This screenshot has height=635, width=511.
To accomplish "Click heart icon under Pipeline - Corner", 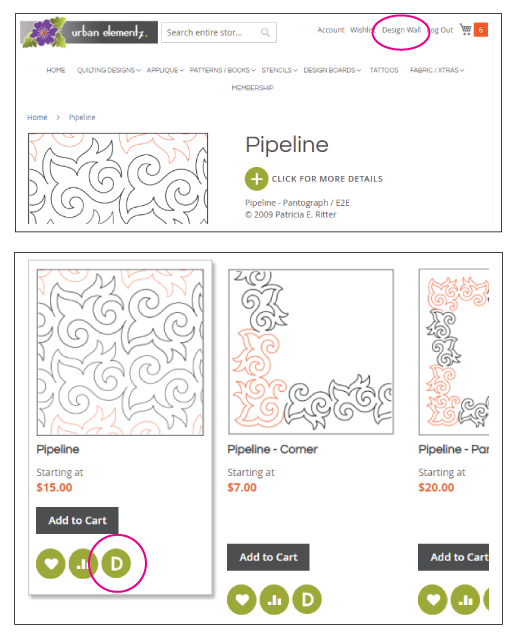I will pyautogui.click(x=242, y=600).
